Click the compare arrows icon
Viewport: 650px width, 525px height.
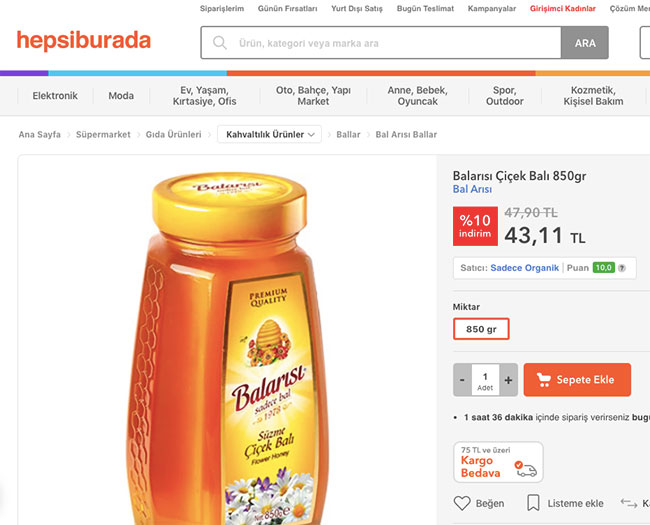pyautogui.click(x=629, y=503)
